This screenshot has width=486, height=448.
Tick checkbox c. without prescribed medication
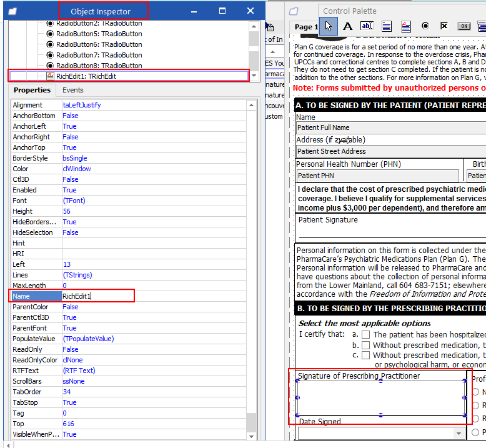(x=366, y=355)
